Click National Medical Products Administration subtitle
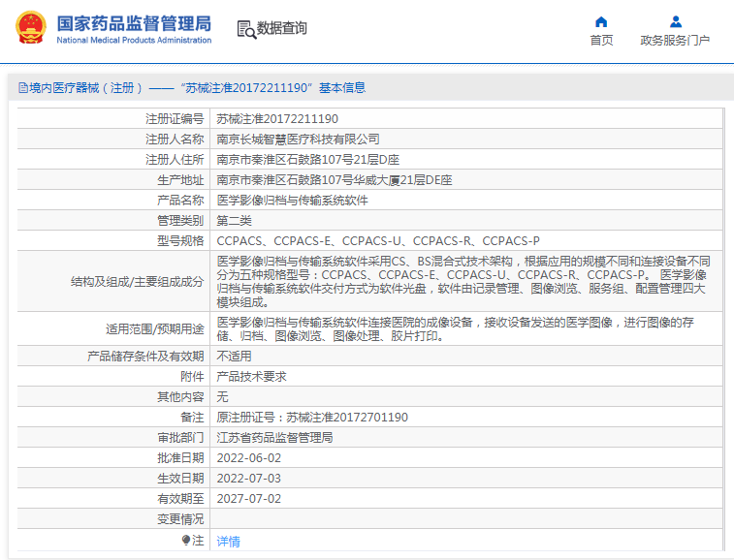 [134, 41]
